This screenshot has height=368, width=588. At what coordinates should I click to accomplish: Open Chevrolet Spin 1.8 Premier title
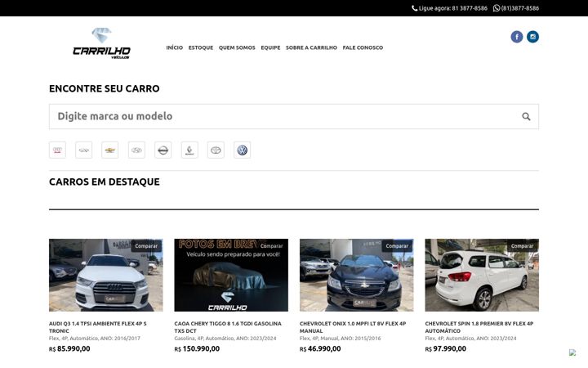(479, 327)
